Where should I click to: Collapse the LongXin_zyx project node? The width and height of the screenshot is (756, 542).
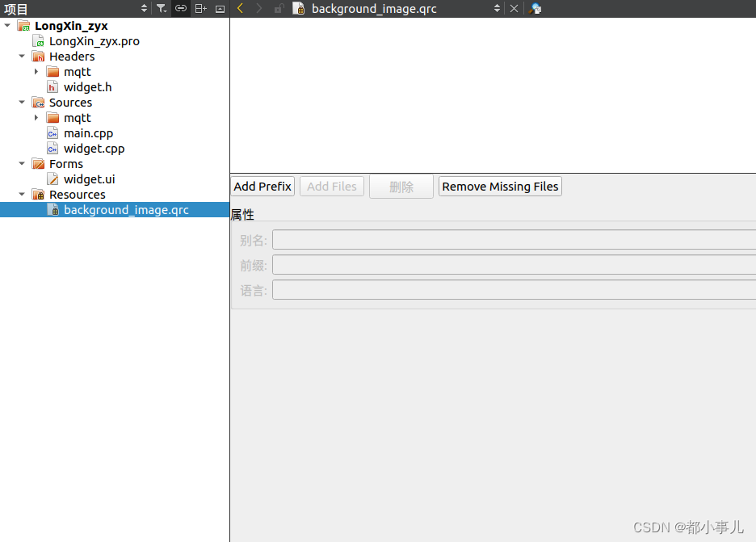[7, 25]
